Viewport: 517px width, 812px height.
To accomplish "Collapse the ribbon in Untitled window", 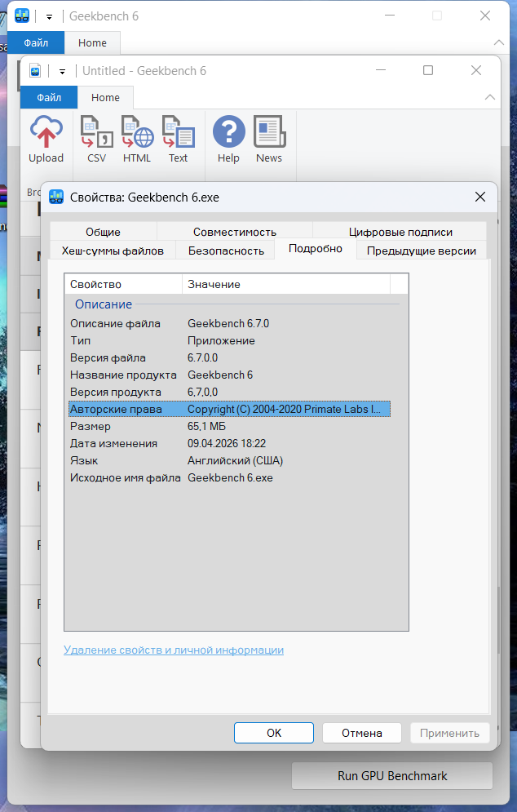I will click(489, 97).
